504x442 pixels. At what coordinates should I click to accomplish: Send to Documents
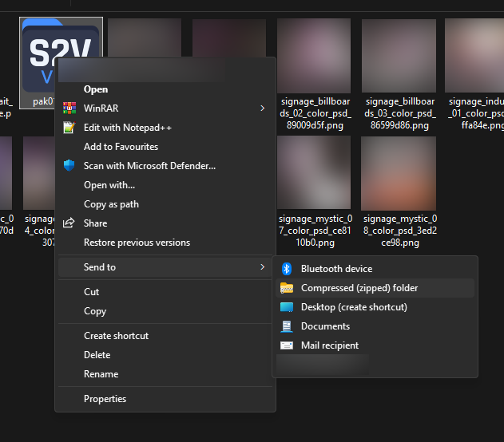pyautogui.click(x=375, y=326)
